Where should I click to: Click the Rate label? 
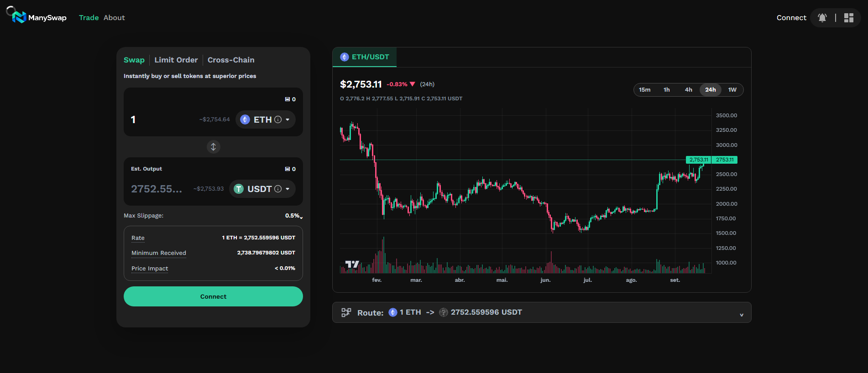coord(138,238)
